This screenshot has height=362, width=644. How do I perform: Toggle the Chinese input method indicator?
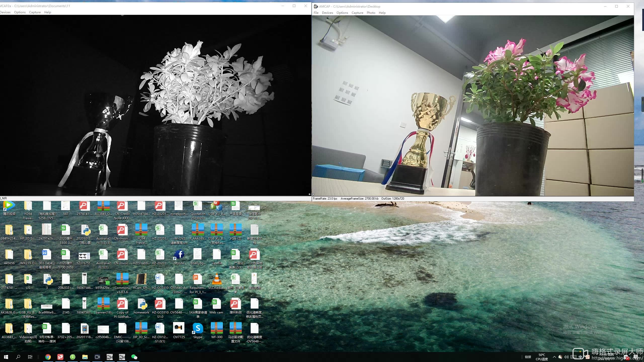(580, 357)
